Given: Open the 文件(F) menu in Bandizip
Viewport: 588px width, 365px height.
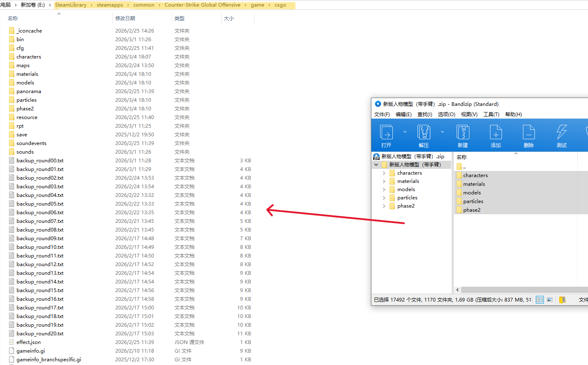Looking at the screenshot, I should [382, 115].
